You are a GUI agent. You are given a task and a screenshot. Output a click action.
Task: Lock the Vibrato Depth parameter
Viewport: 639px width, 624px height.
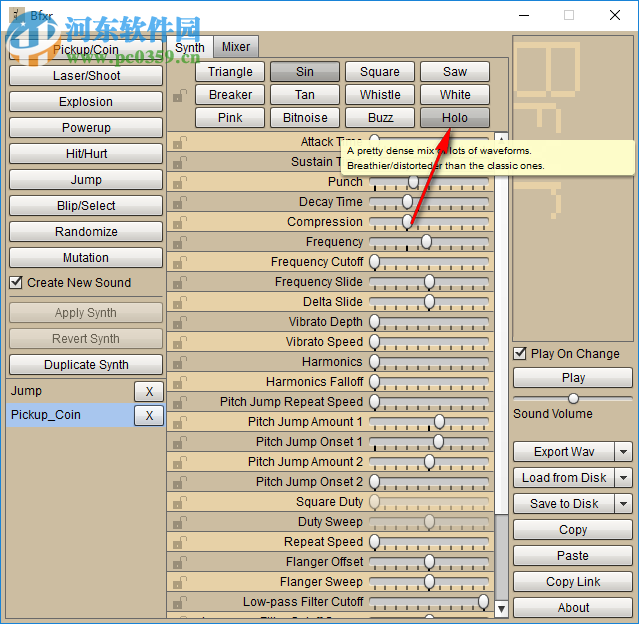179,322
